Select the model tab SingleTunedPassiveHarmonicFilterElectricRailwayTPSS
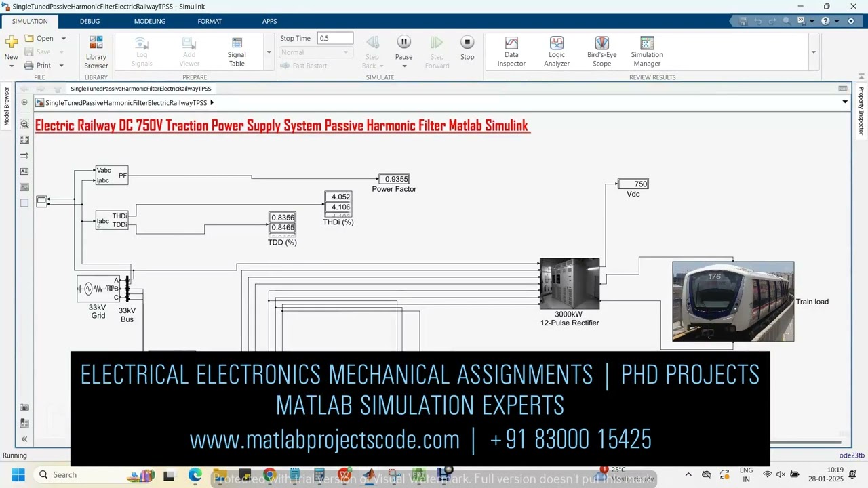The height and width of the screenshot is (488, 868). pyautogui.click(x=141, y=89)
